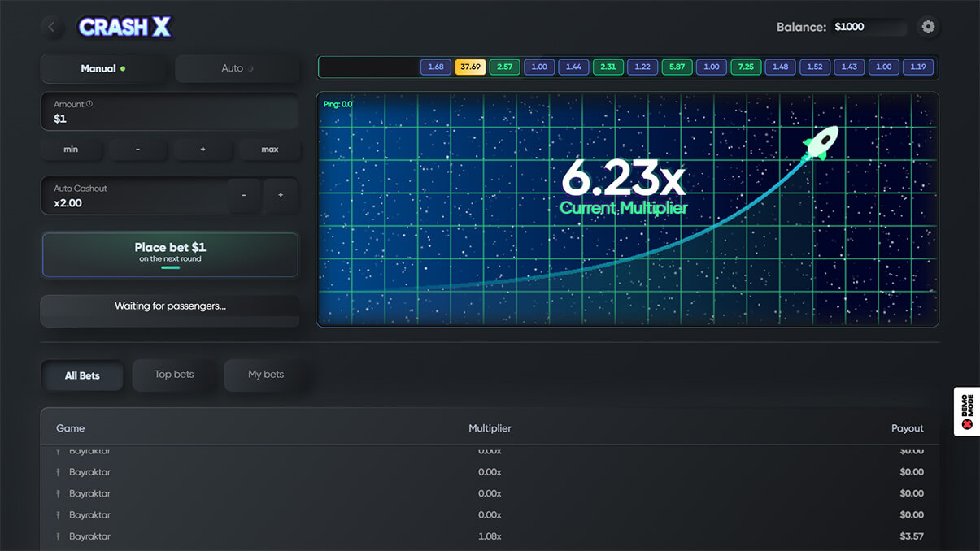Click Place bet $1 button
The image size is (980, 551).
click(170, 255)
